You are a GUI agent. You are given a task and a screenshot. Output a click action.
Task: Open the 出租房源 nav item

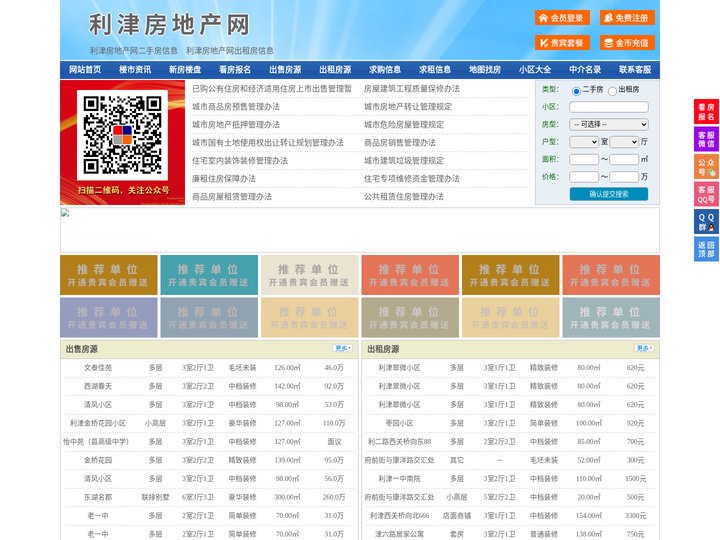click(335, 70)
